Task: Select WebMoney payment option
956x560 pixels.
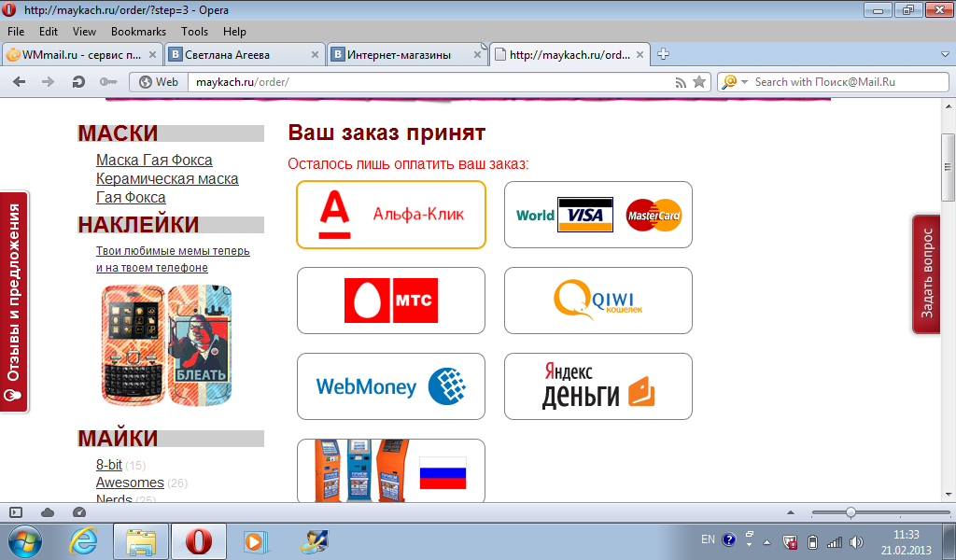Action: point(391,386)
